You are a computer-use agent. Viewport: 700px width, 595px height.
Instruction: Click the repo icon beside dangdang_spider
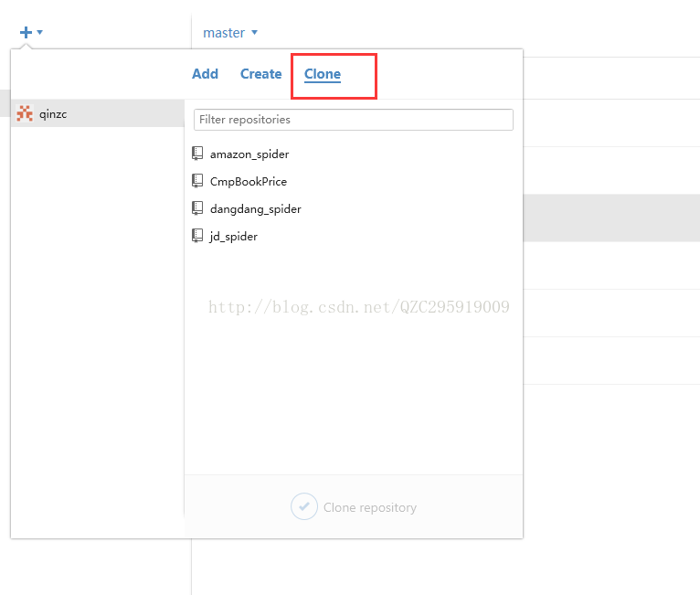pyautogui.click(x=197, y=208)
